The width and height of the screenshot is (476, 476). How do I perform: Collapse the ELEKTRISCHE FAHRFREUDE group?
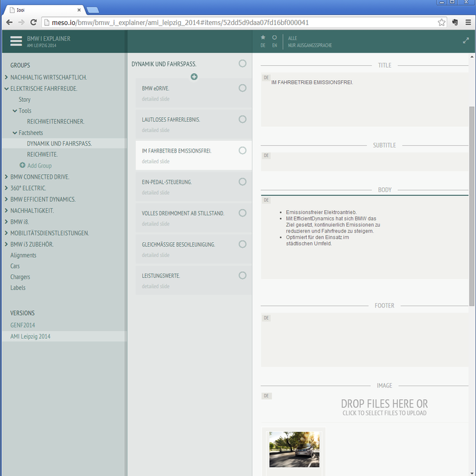(6, 88)
